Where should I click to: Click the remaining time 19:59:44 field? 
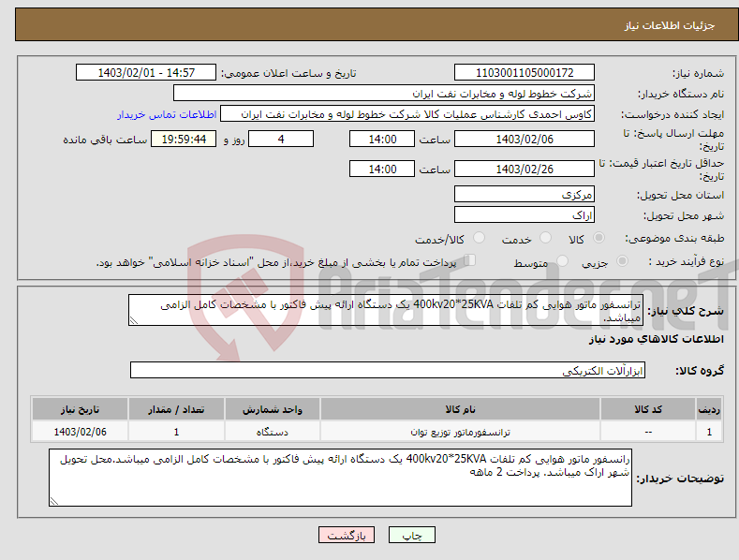184,139
